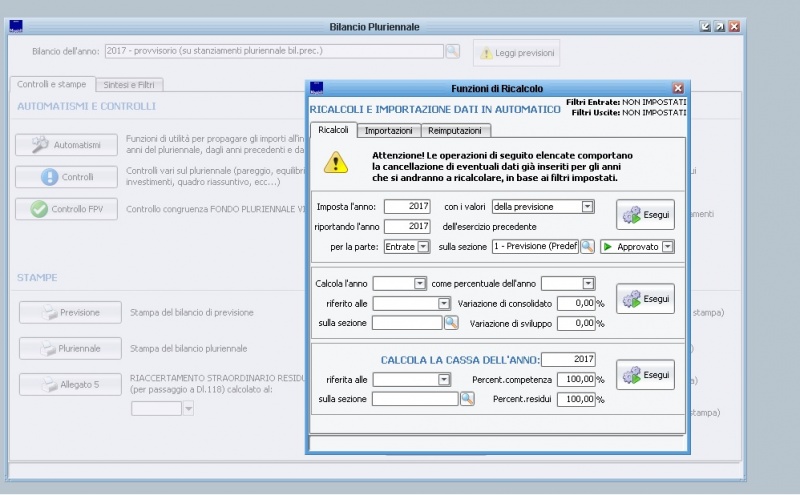This screenshot has height=495, width=800.
Task: Click the Controlli info button
Action: 66,177
